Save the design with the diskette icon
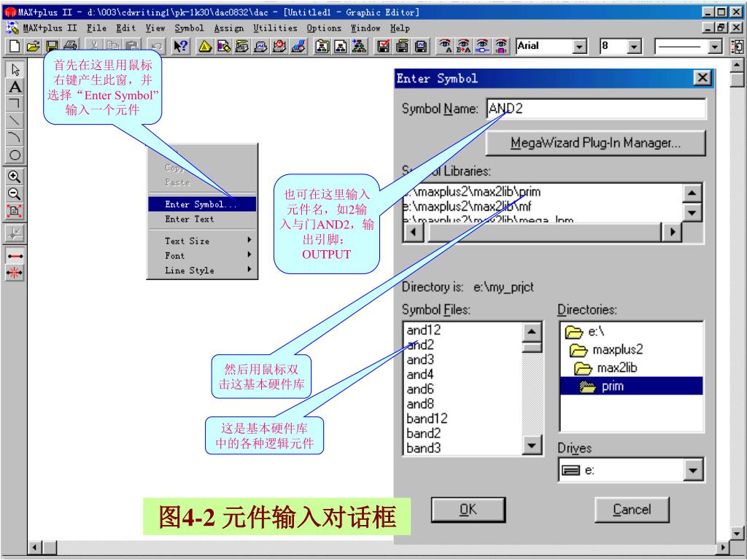The height and width of the screenshot is (560, 747). [52, 46]
